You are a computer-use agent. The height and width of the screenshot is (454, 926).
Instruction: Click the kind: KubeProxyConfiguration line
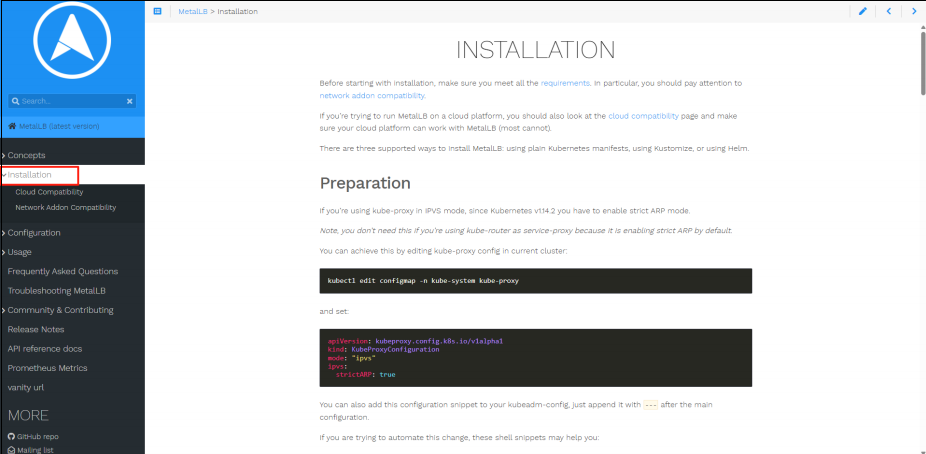pyautogui.click(x=383, y=350)
